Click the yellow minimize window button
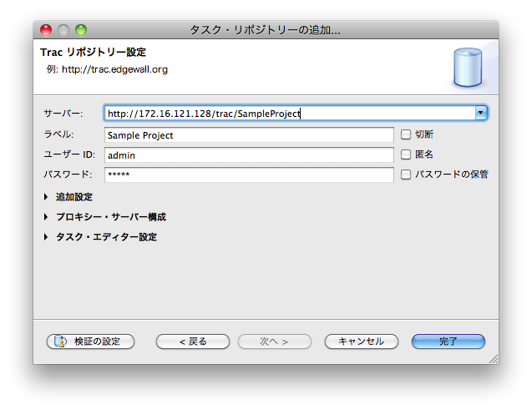 click(x=63, y=30)
